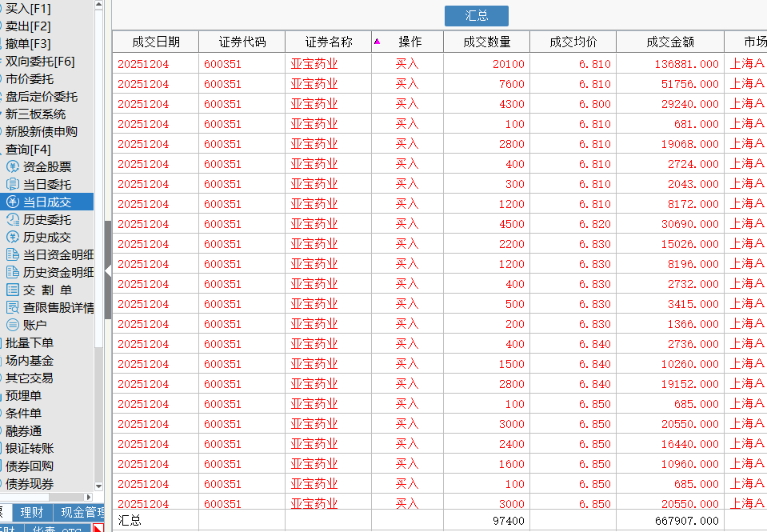Viewport: 767px width, 532px height.
Task: Open 预埋单 in the sidebar
Action: click(x=23, y=396)
